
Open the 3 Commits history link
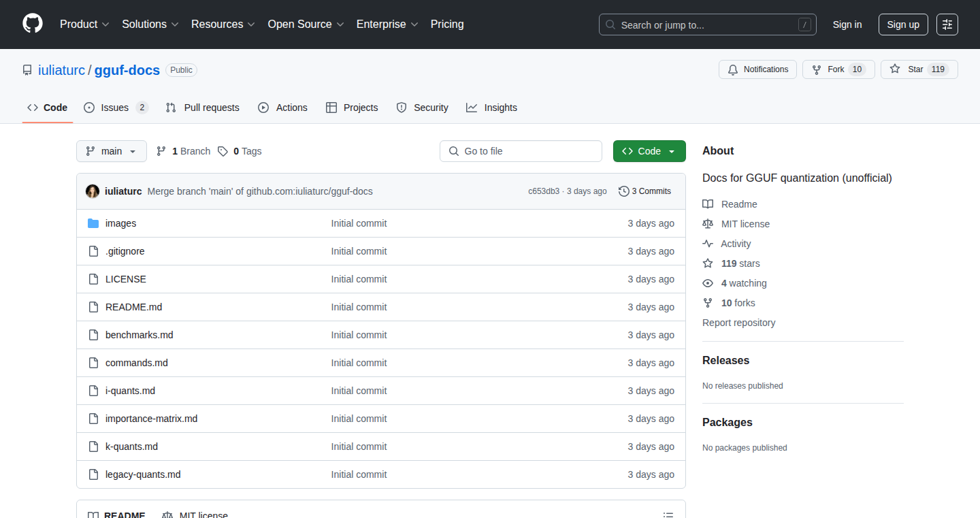644,191
